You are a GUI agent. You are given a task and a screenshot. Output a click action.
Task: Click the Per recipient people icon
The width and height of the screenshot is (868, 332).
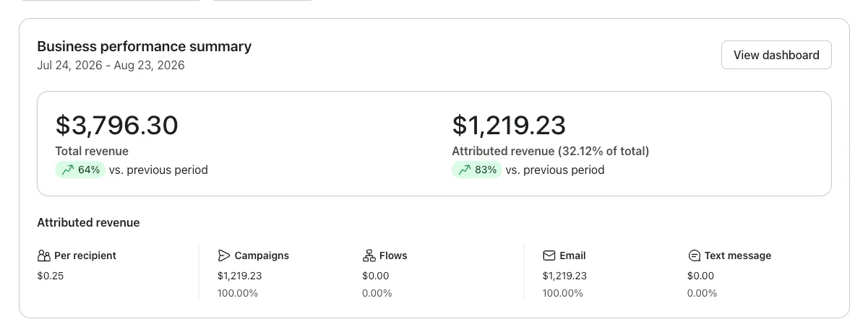[43, 255]
